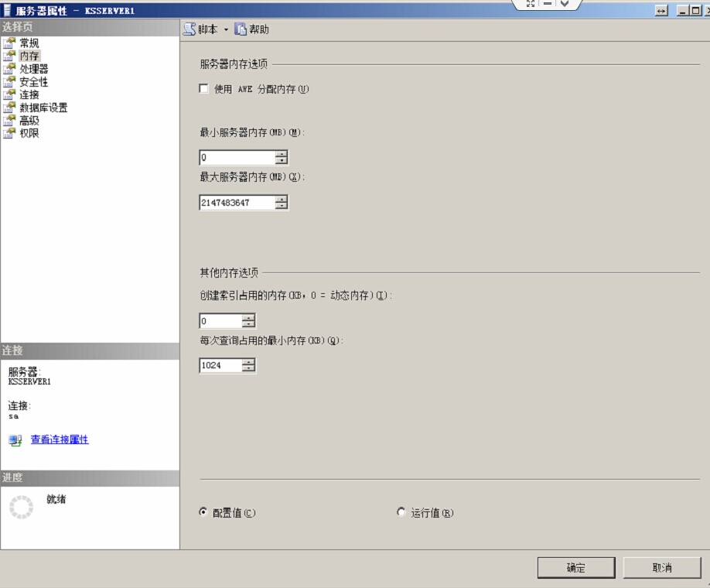Show the 权限 page
The height and width of the screenshot is (588, 710).
[29, 133]
